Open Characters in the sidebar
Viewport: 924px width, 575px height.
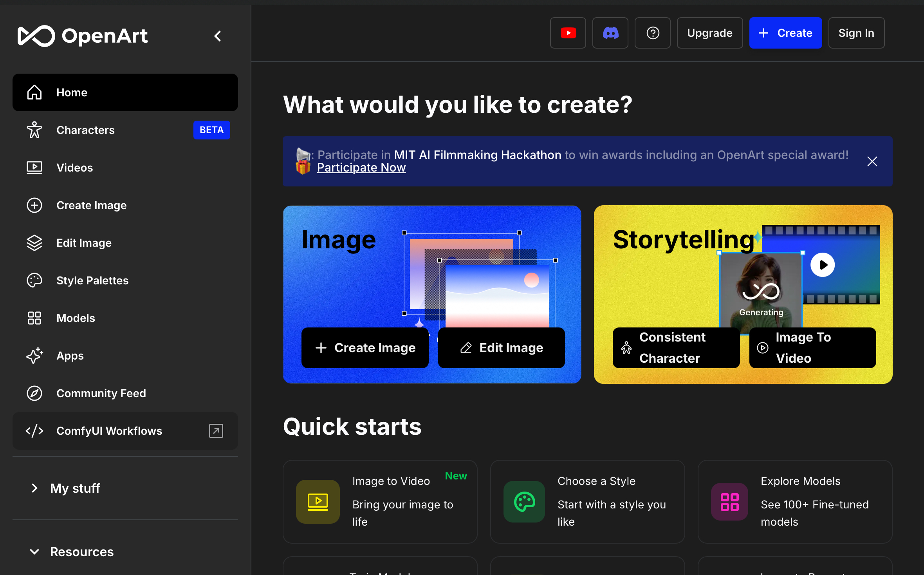pos(125,130)
